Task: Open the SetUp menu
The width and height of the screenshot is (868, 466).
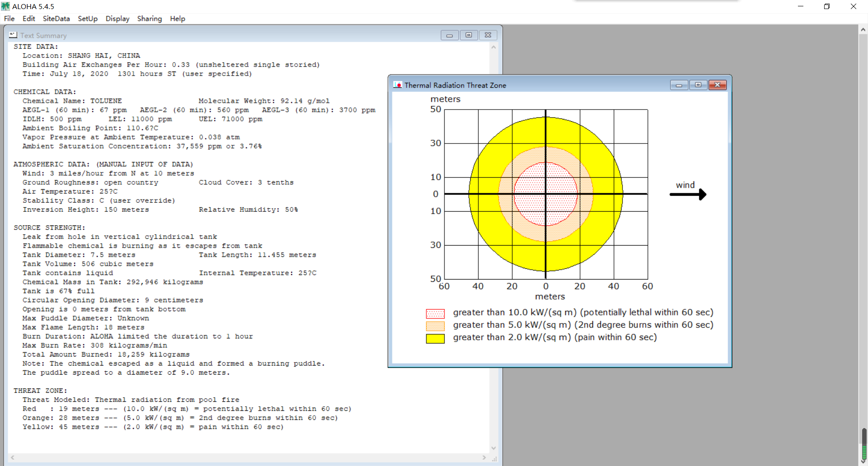Action: pos(88,19)
